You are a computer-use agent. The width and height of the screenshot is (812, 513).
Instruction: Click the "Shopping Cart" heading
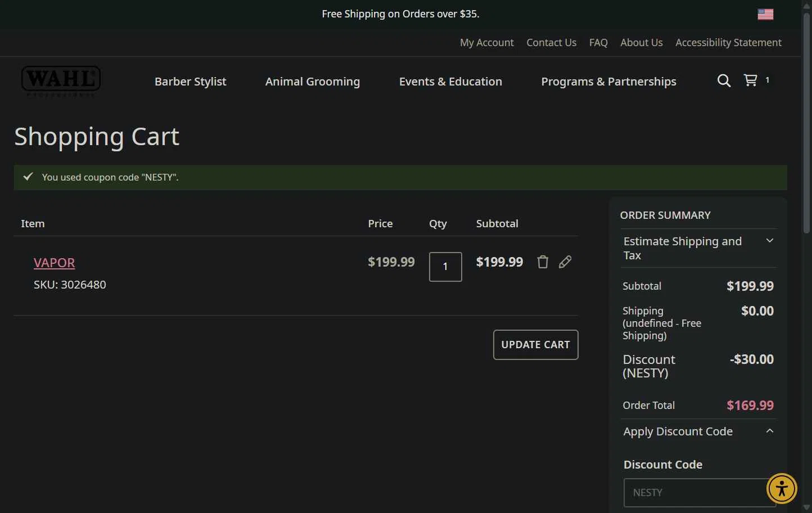tap(97, 137)
